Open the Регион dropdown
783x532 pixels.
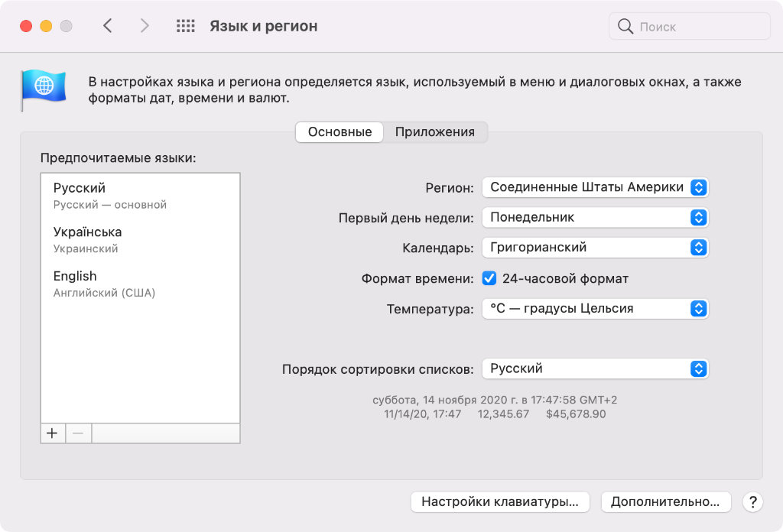[x=596, y=187]
